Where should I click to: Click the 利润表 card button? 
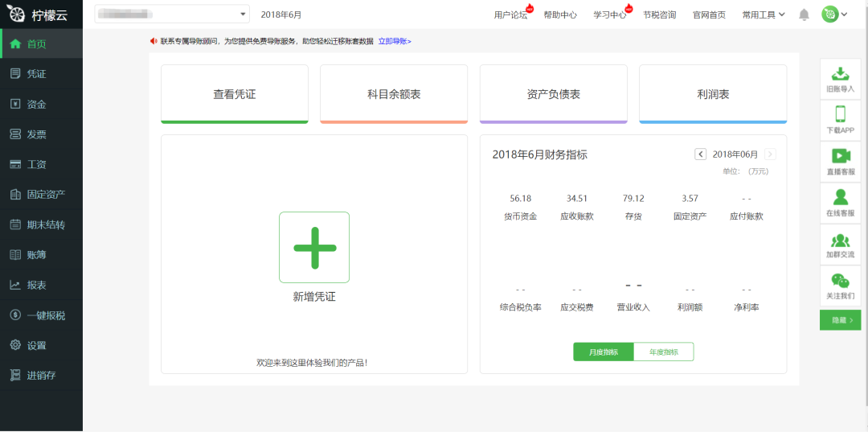(713, 94)
